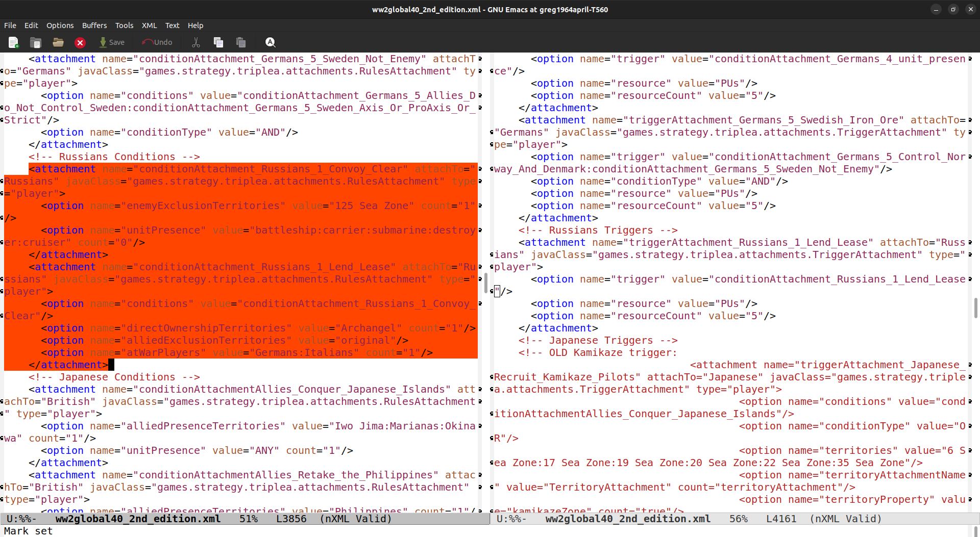Click the New File toolbar icon

pos(14,42)
